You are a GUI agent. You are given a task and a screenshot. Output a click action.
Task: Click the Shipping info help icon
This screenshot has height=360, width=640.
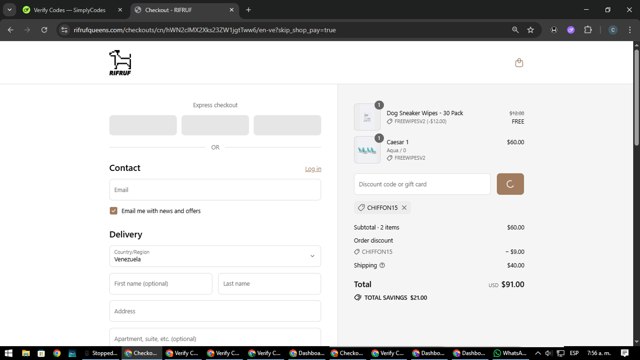point(382,265)
